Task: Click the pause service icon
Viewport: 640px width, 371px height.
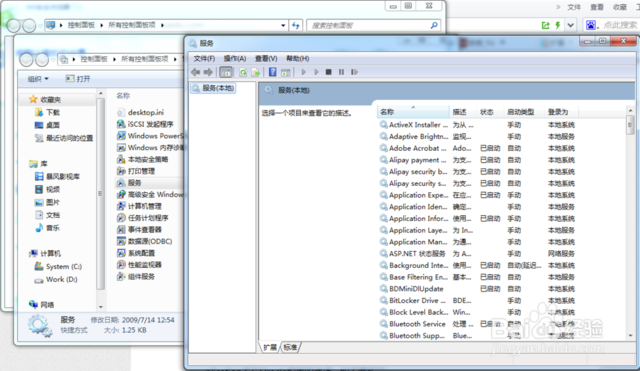Action: point(341,72)
